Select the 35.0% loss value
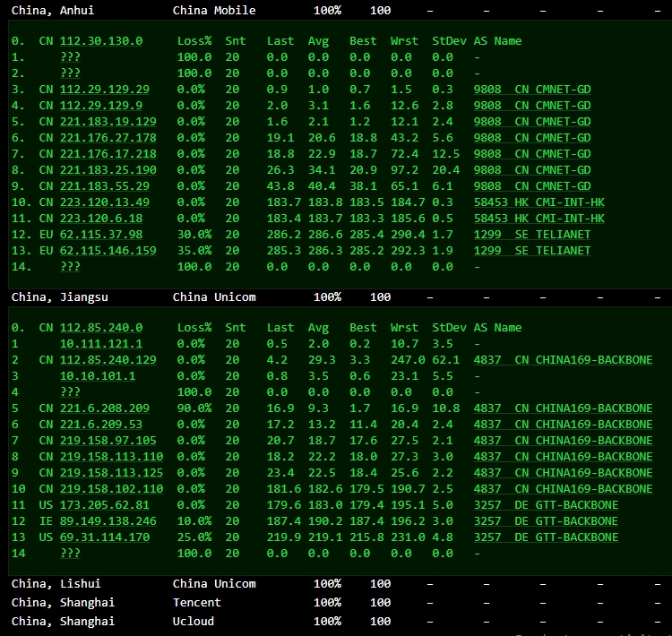Screen dimensions: 672x636 (194, 251)
